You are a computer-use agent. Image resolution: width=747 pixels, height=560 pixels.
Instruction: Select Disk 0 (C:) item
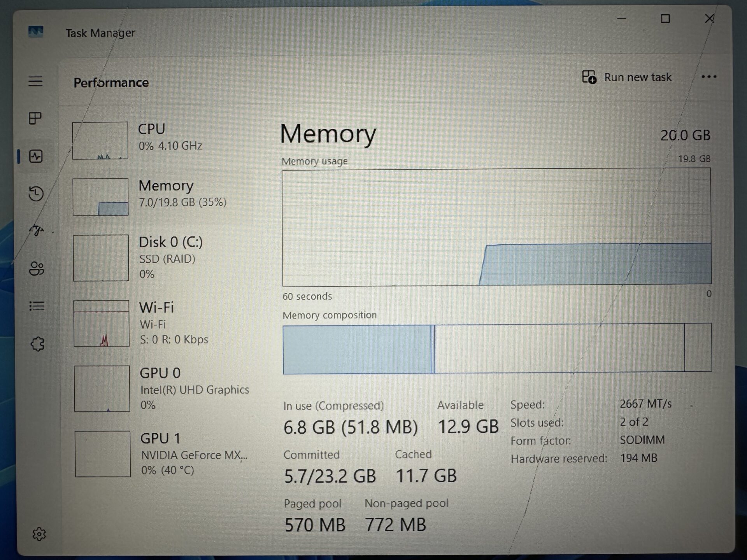pos(163,257)
